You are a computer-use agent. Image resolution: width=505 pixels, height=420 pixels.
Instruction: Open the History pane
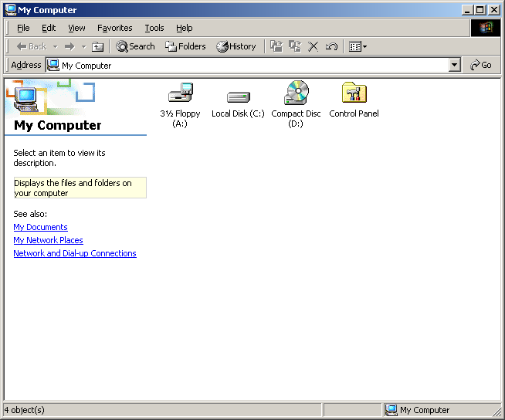236,46
